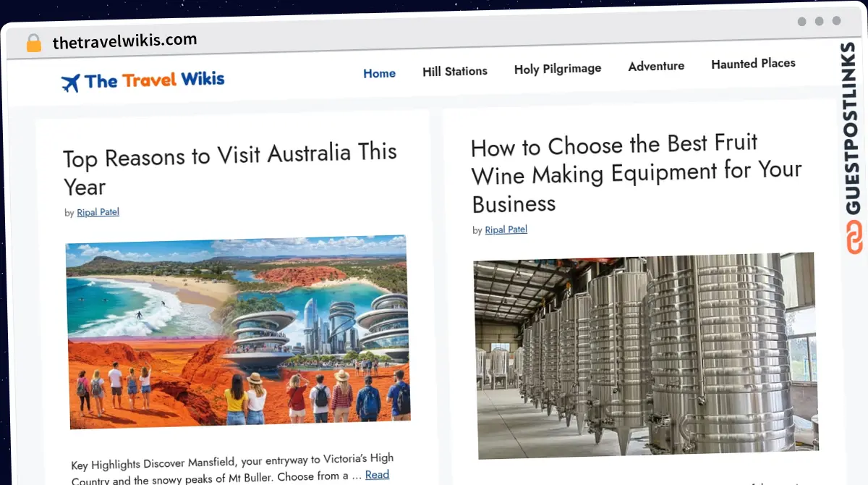Click the padlock icon in address bar
This screenshot has height=485, width=868.
coord(34,43)
